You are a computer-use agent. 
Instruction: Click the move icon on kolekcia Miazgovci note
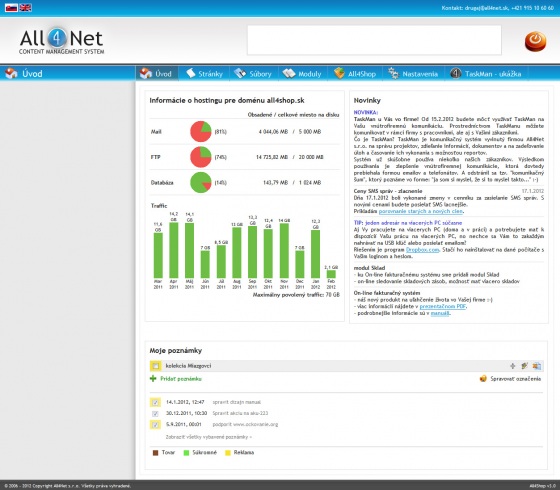[513, 366]
